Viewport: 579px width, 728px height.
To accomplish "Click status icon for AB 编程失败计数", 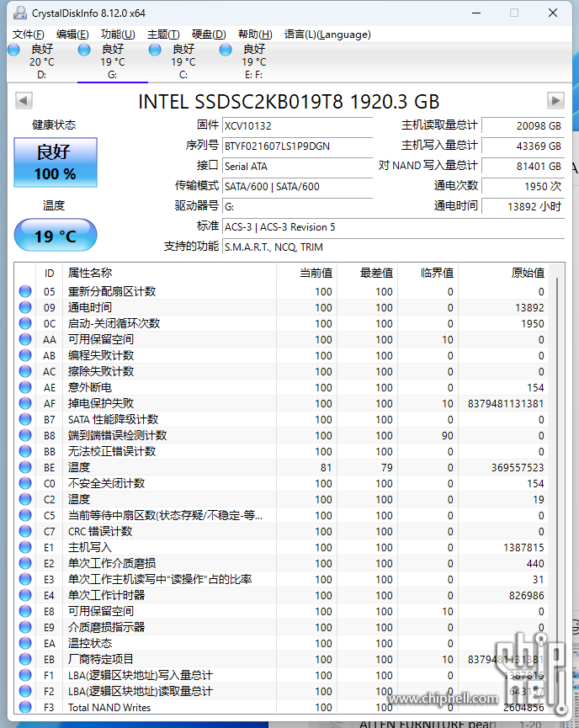I will click(25, 356).
